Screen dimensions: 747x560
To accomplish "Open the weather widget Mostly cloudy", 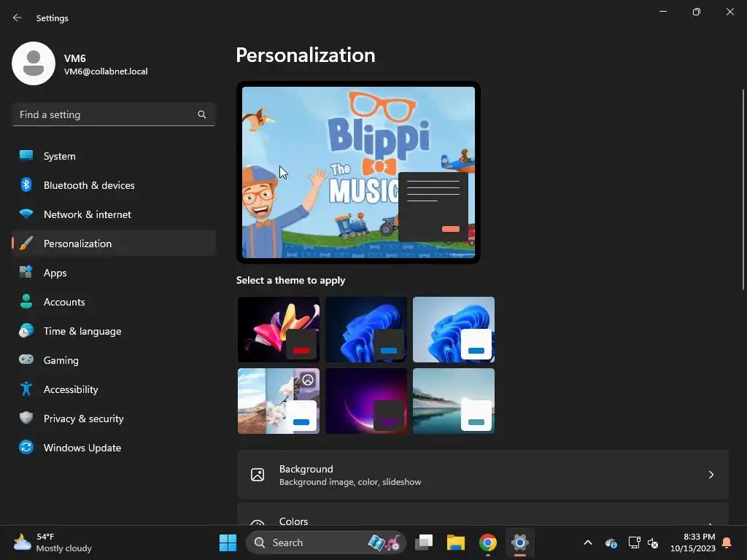I will 53,542.
